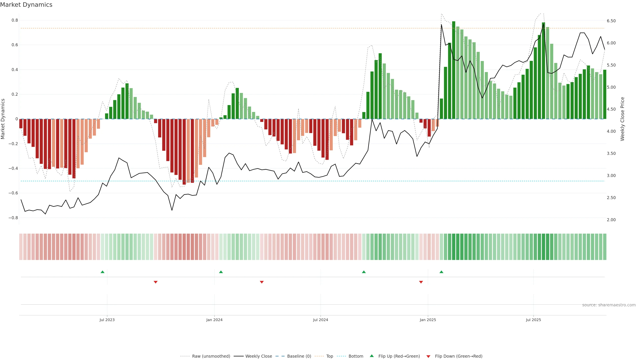The height and width of the screenshot is (362, 644).
Task: Click the Weekly Close Price axis title
Action: 623,119
